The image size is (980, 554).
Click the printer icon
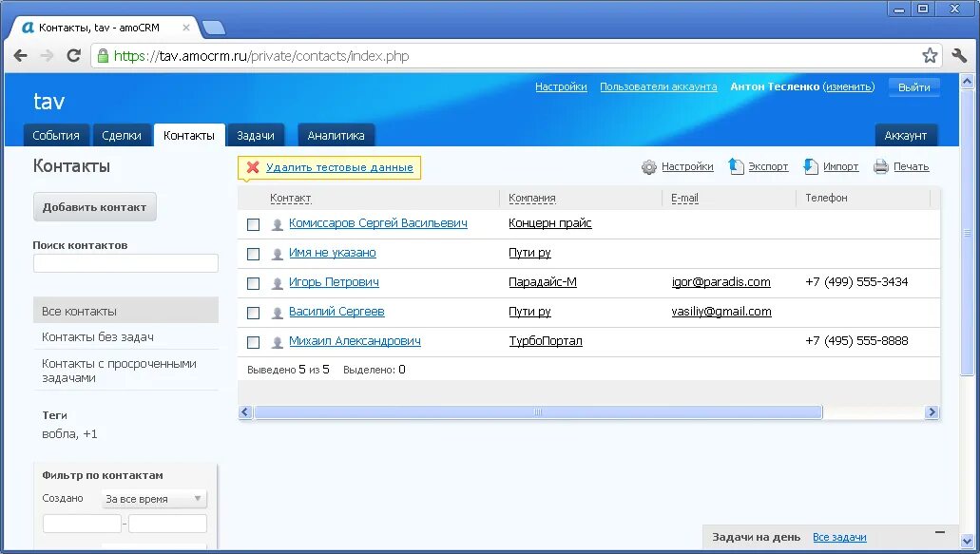pos(880,166)
